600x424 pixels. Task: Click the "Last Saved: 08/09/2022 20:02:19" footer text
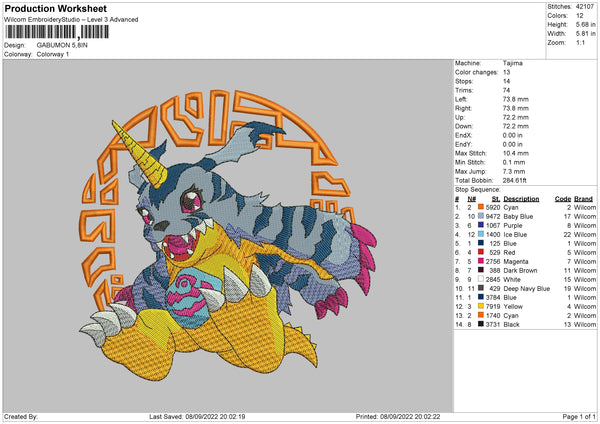(x=197, y=416)
